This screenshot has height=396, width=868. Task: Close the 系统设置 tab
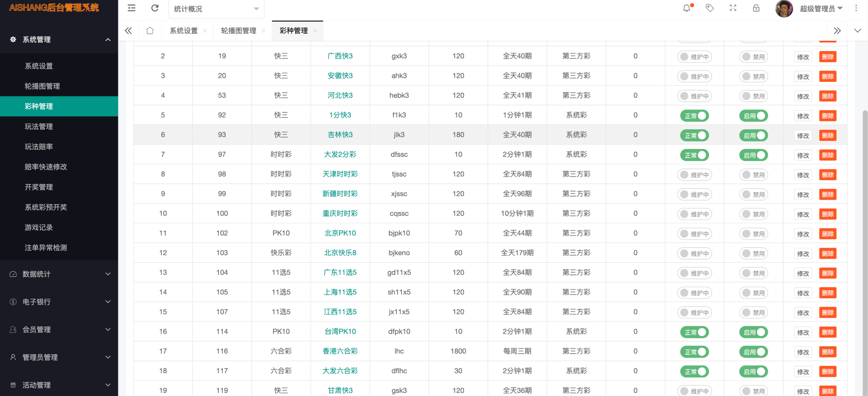coord(205,31)
